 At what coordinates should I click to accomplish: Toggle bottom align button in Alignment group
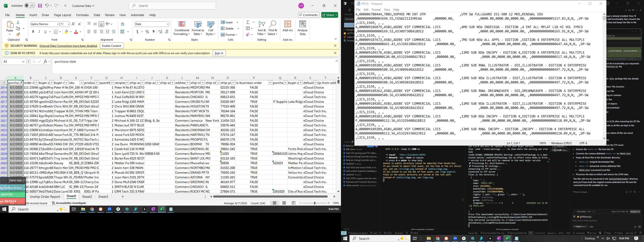(x=101, y=24)
